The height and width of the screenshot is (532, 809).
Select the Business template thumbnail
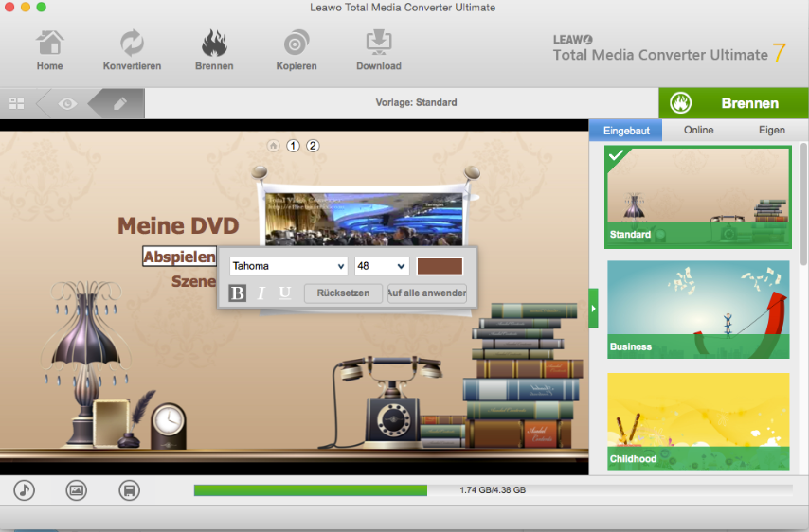(x=698, y=310)
